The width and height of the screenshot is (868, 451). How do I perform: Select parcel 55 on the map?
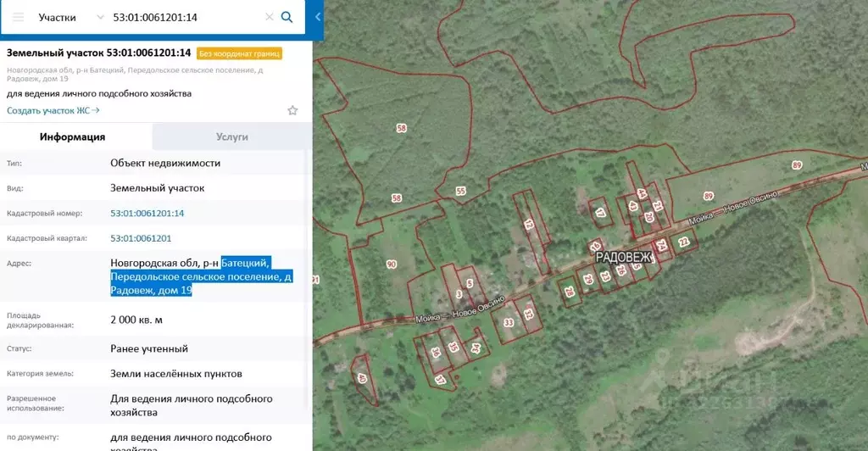click(x=460, y=192)
